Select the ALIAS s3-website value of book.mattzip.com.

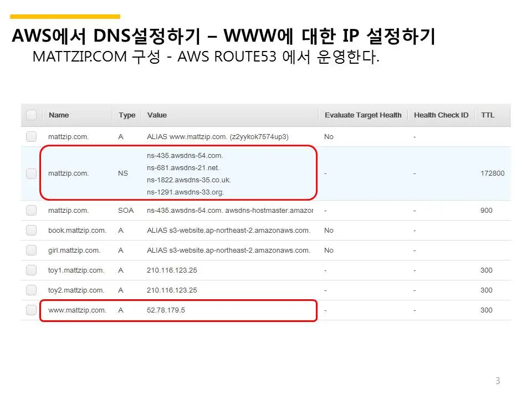point(228,231)
